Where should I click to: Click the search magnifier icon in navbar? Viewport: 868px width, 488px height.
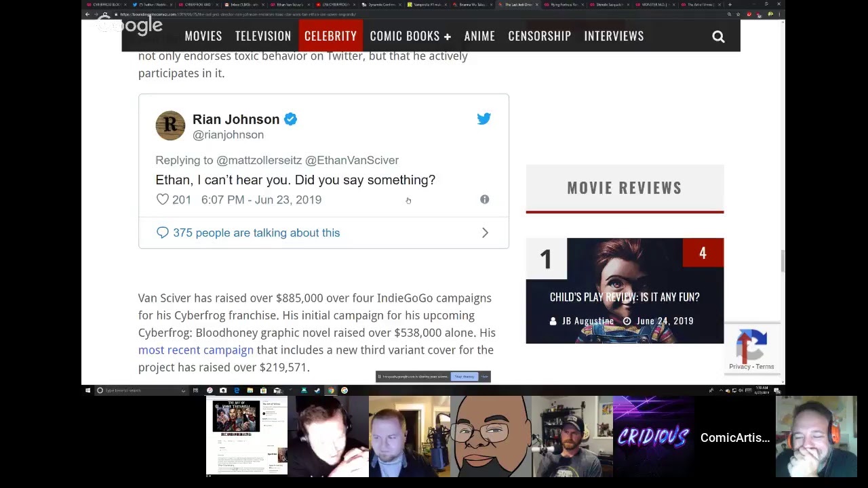point(718,37)
